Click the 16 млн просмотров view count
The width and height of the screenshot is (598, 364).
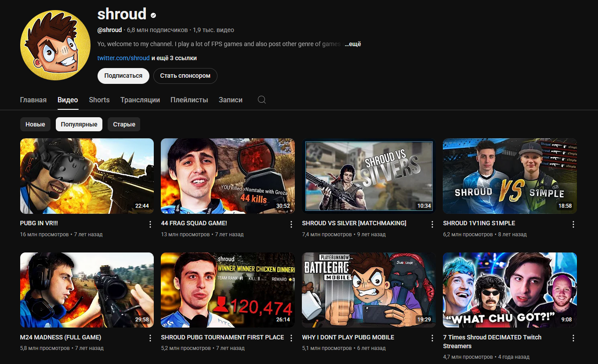tap(44, 234)
